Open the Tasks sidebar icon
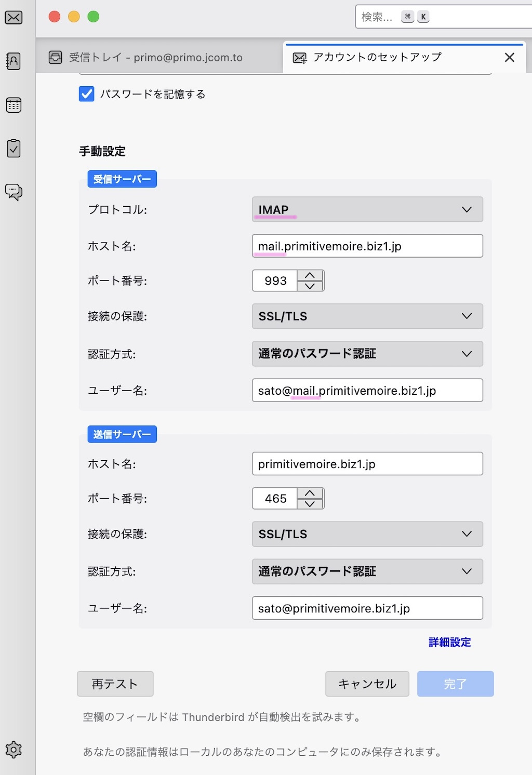The image size is (532, 775). [14, 149]
